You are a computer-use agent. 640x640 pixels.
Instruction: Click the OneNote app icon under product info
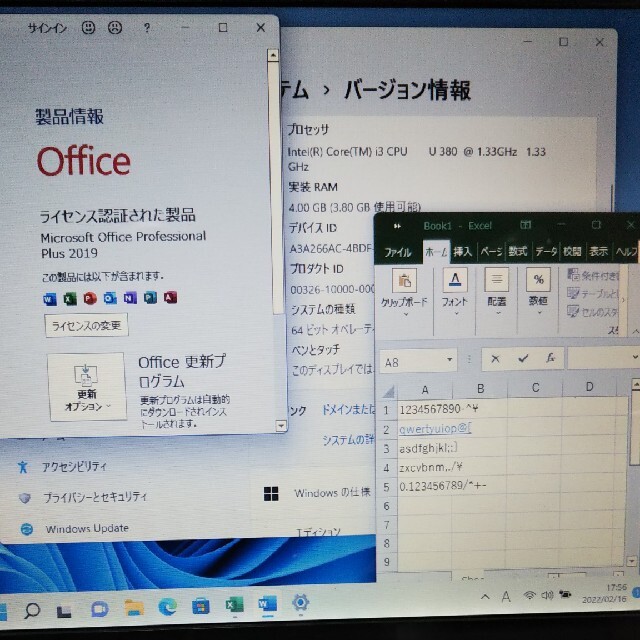(130, 298)
